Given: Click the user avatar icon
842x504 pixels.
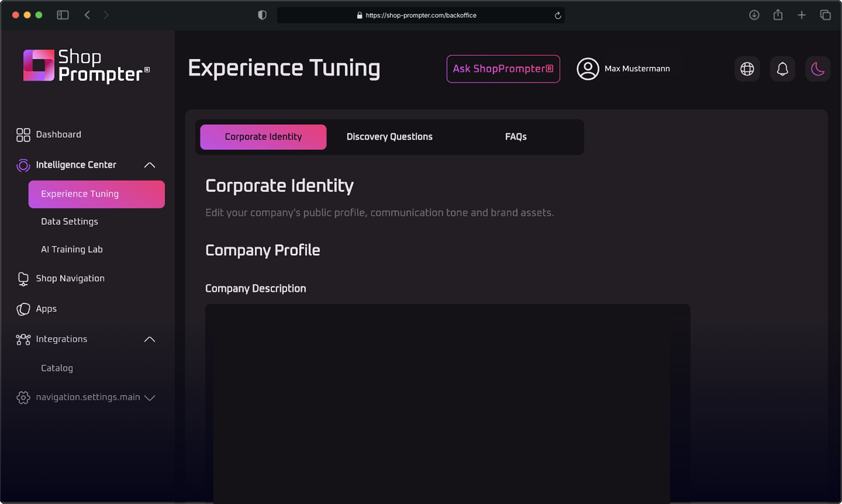Looking at the screenshot, I should [x=588, y=69].
